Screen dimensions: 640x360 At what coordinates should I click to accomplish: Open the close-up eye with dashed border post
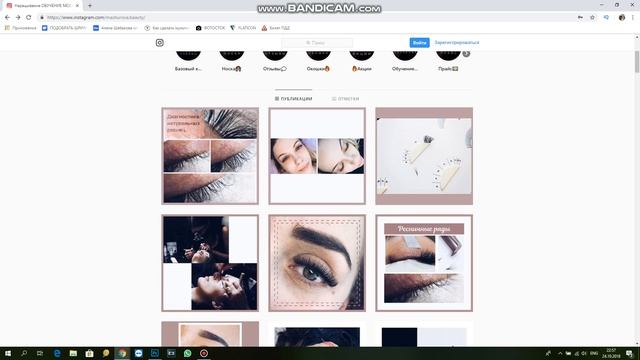317,263
